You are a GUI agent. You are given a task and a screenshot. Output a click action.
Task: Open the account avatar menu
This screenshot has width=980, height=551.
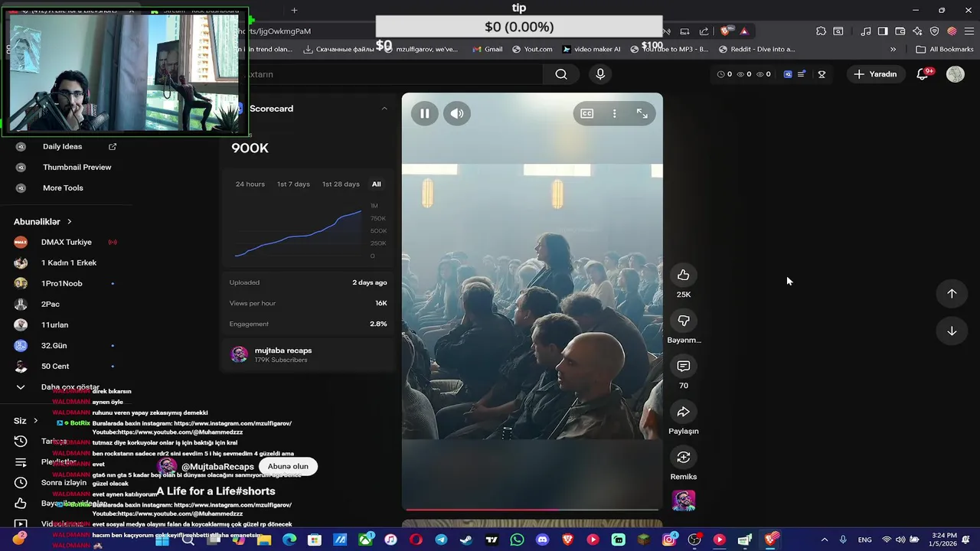955,74
